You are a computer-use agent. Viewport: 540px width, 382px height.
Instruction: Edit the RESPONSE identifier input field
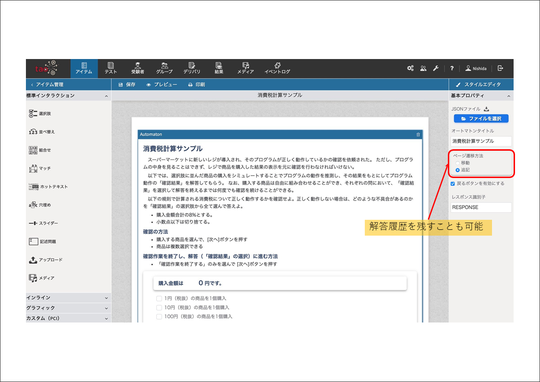(x=481, y=207)
